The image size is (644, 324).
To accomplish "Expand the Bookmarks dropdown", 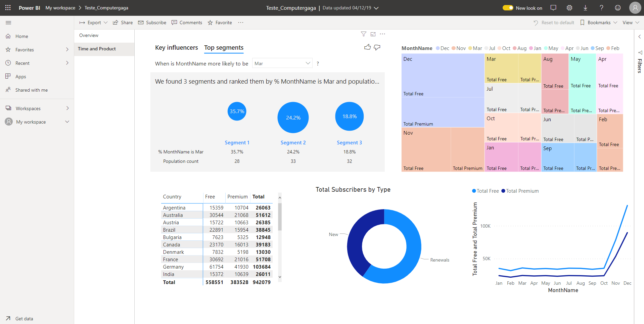I will click(x=599, y=22).
